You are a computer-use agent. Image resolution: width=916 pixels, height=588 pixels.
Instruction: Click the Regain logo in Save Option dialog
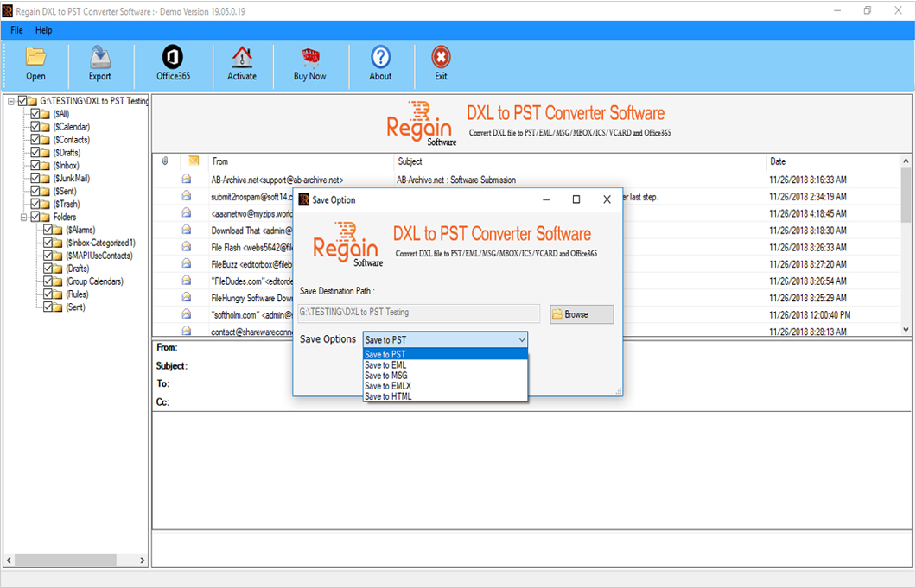(347, 243)
